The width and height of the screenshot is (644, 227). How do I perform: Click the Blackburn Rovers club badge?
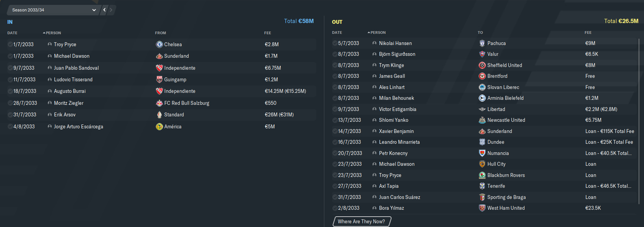(x=482, y=175)
